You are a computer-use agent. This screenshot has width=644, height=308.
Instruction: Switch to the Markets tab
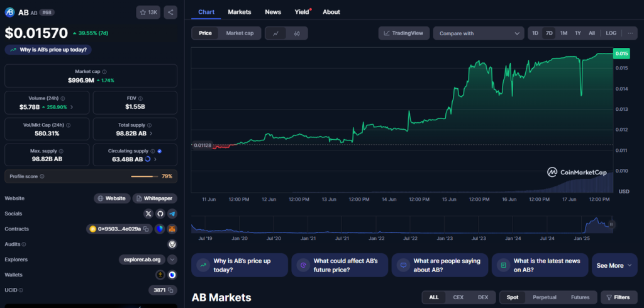239,12
